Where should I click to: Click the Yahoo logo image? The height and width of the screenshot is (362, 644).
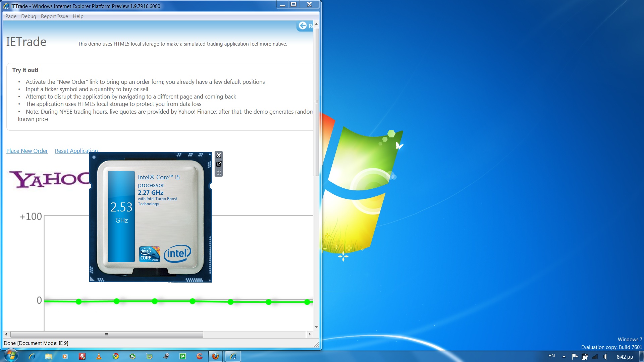point(49,179)
